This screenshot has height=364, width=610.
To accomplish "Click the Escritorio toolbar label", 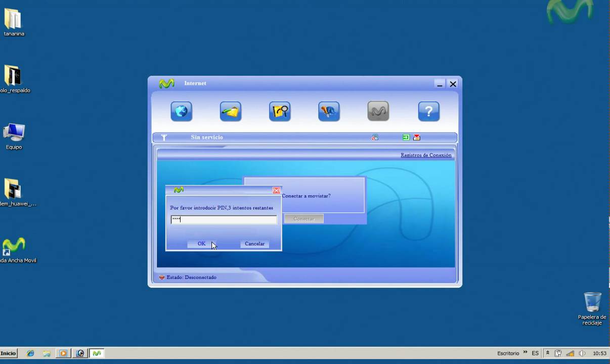I will [508, 353].
